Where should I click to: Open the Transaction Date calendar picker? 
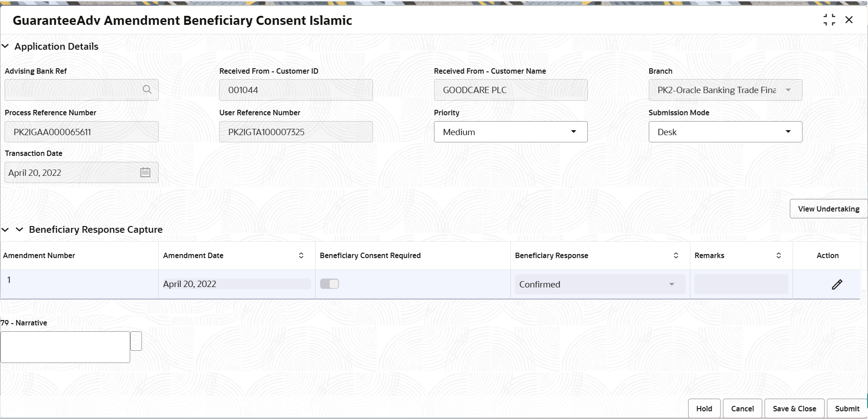click(x=145, y=172)
